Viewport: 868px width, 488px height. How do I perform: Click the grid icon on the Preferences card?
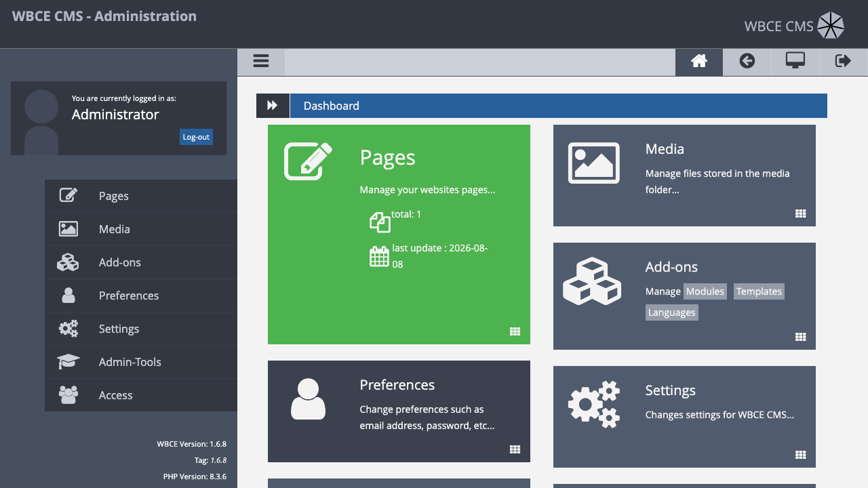tap(515, 449)
